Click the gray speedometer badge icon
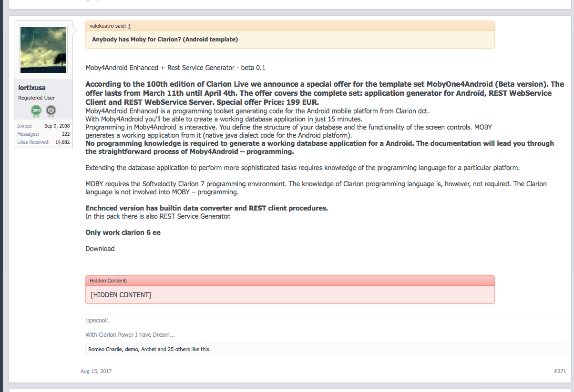The width and height of the screenshot is (574, 392). coord(51,111)
